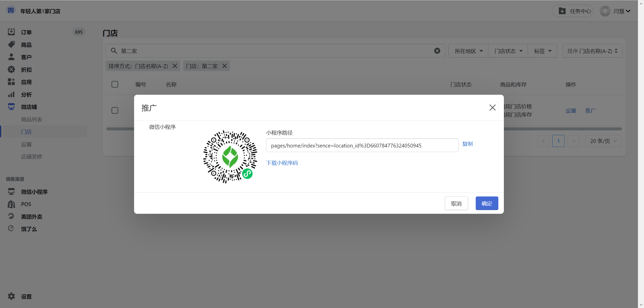Open 排序 门店名称(A-Z) sort dropdown
644x308 pixels.
click(592, 51)
